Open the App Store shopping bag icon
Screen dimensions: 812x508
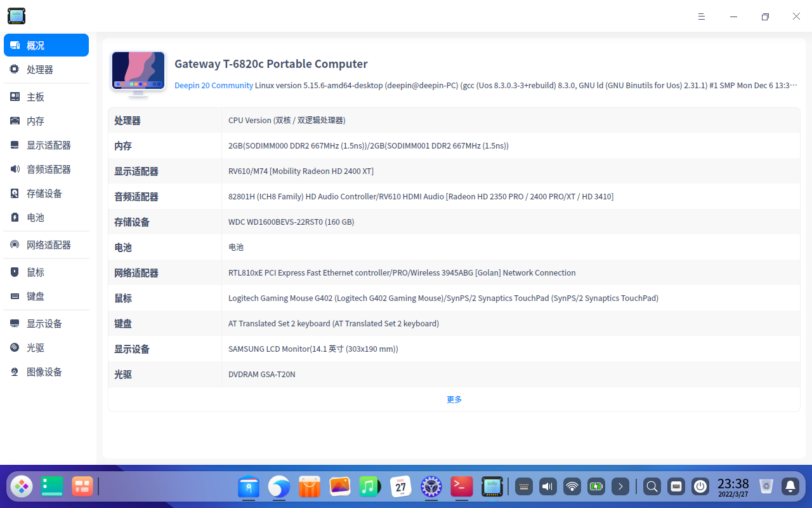point(310,486)
